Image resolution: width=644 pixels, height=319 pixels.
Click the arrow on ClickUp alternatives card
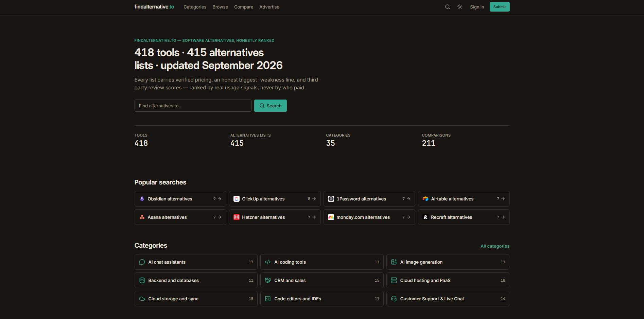314,199
